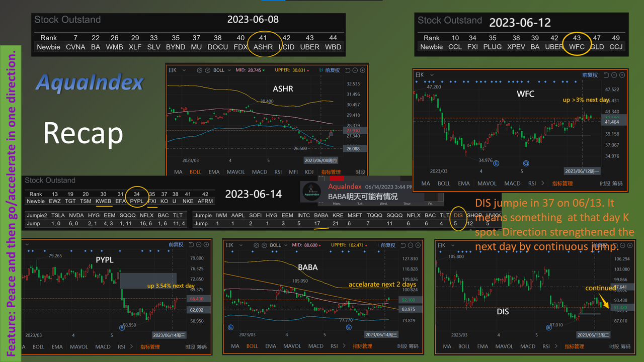
Task: Click the Q marker on WFC chart
Action: tap(526, 163)
